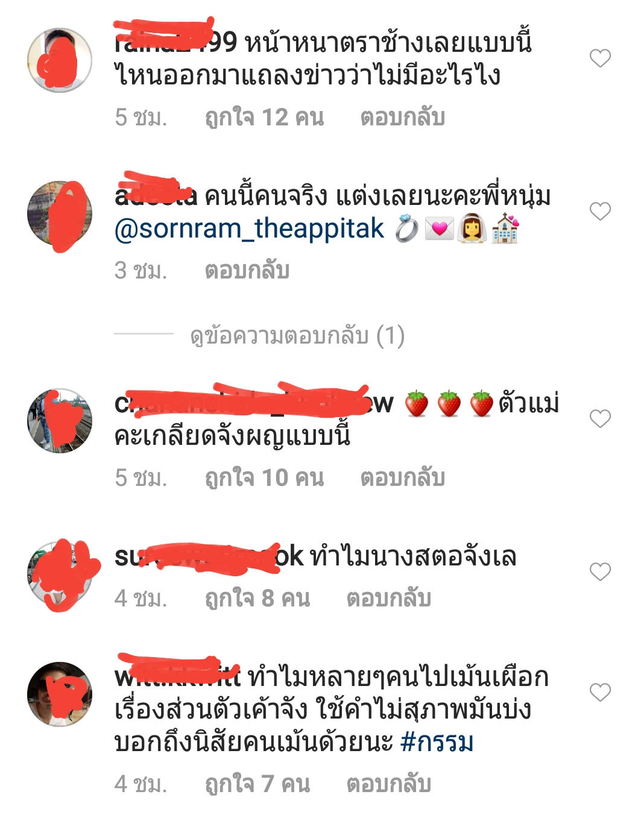
Task: Like the comment ending in 99
Action: click(x=600, y=58)
